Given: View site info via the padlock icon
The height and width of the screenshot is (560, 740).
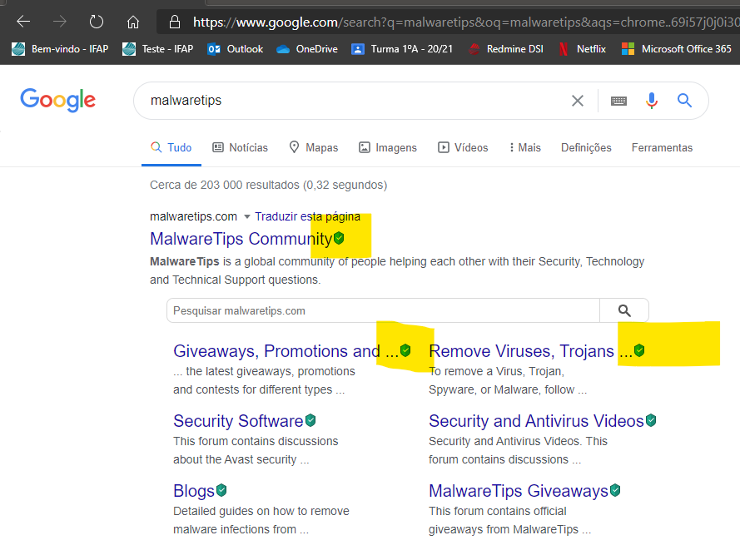Looking at the screenshot, I should 175,22.
